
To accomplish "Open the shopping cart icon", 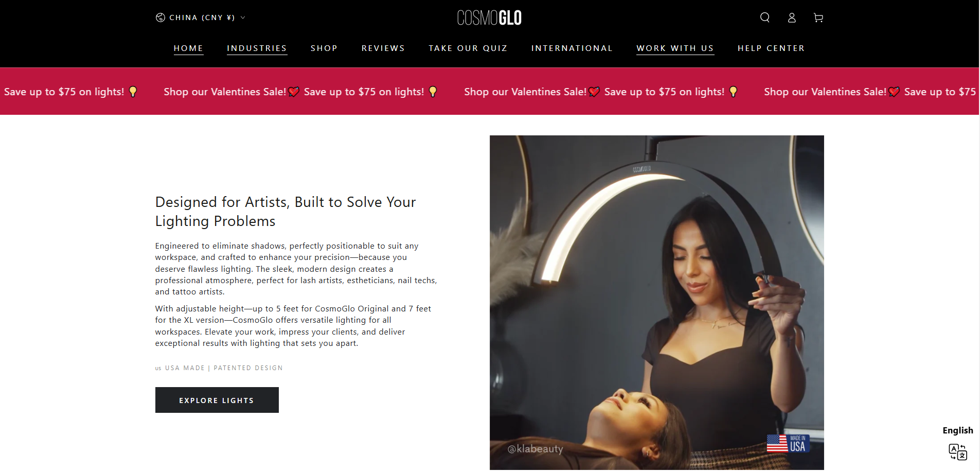I will [818, 18].
